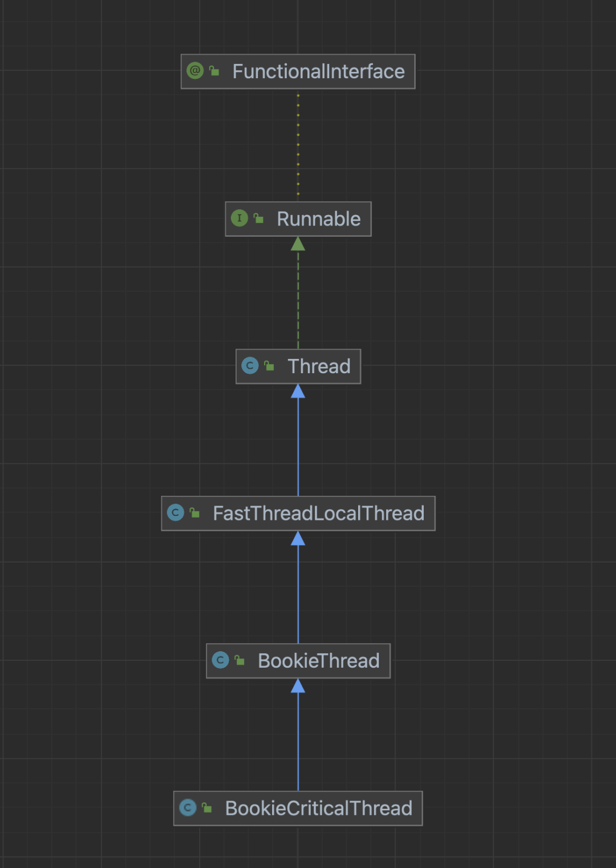This screenshot has height=868, width=616.
Task: Click the public lock icon beside BookieThread
Action: pos(240,660)
